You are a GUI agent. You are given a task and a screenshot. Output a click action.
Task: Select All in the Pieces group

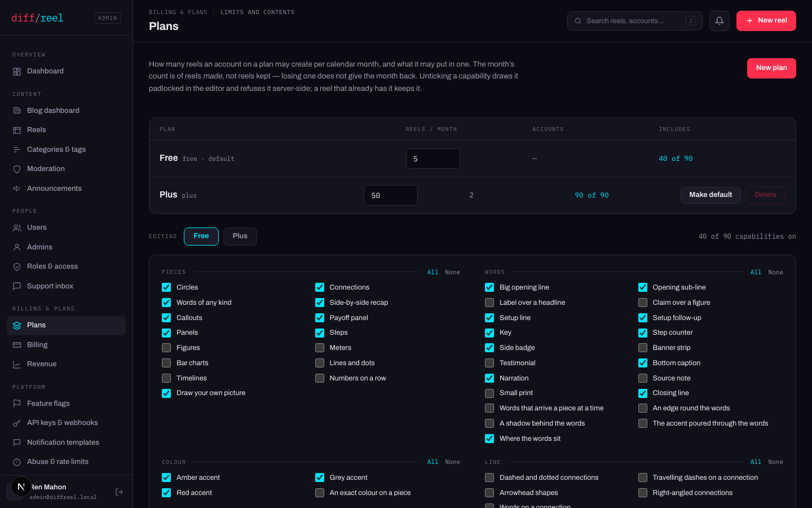point(433,273)
